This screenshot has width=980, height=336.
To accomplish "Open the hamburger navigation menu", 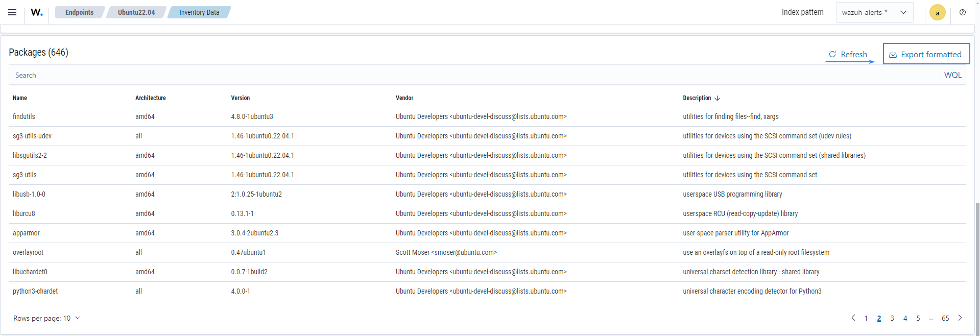I will (x=12, y=12).
